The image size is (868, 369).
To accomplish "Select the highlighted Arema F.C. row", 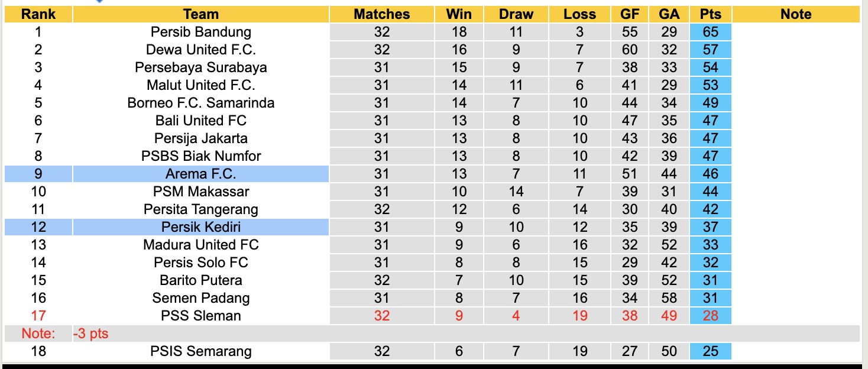I will [x=201, y=174].
